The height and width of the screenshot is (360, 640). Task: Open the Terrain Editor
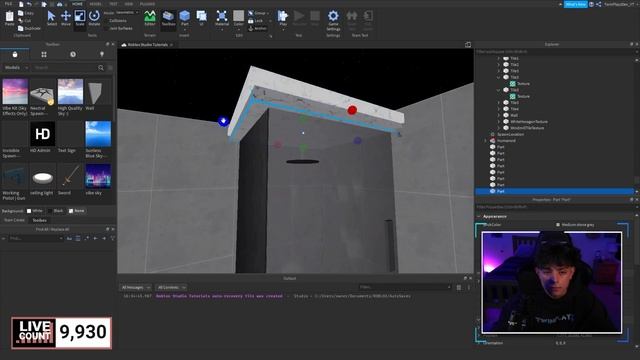click(150, 18)
